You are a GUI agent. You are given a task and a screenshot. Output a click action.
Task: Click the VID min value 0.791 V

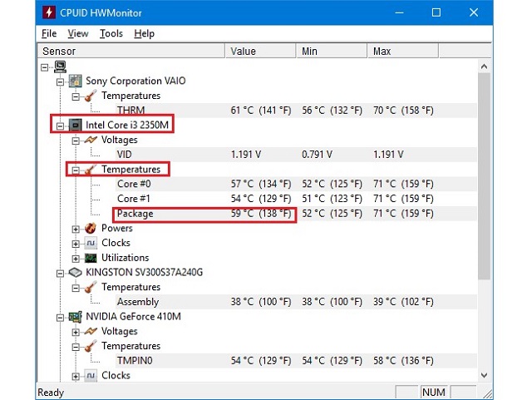[317, 155]
